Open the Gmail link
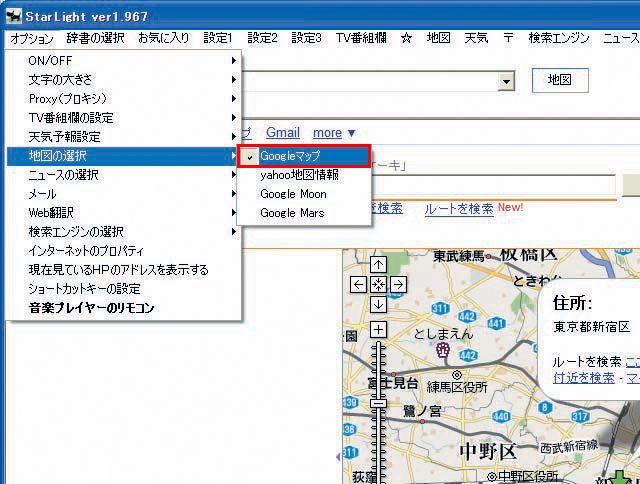The width and height of the screenshot is (640, 484). [x=283, y=133]
